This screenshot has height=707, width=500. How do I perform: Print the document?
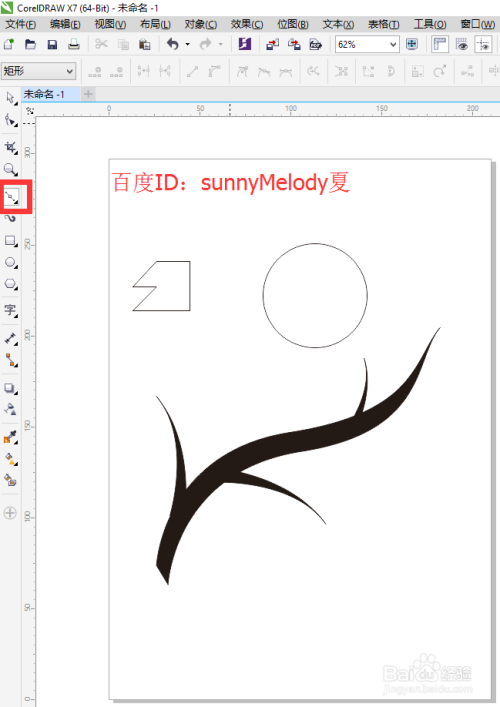coord(74,44)
